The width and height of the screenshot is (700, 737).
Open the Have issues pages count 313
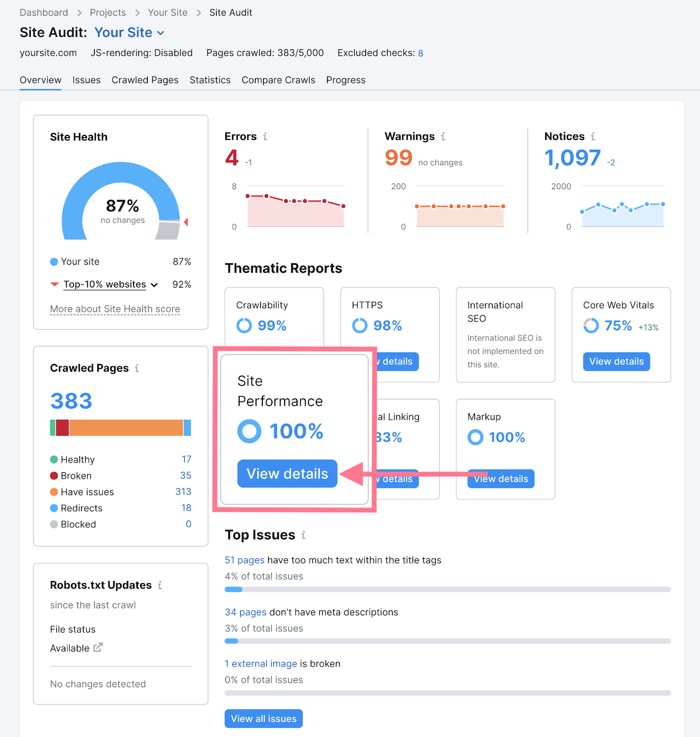click(183, 491)
